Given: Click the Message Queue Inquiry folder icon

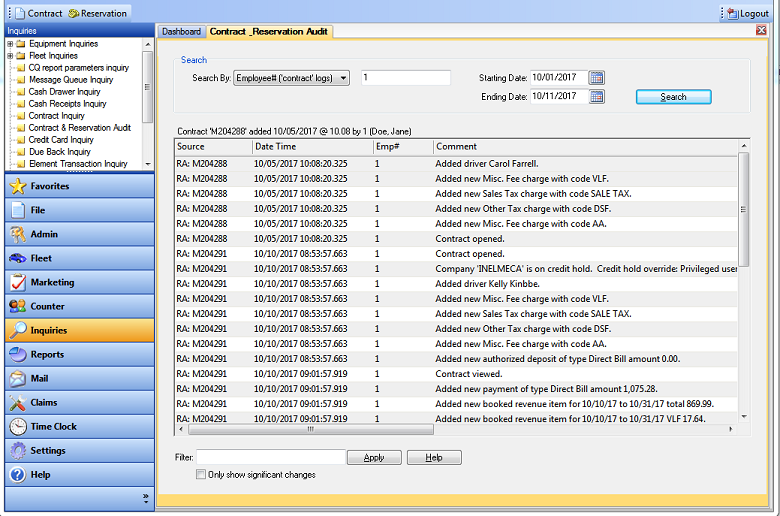Looking at the screenshot, I should coord(20,80).
